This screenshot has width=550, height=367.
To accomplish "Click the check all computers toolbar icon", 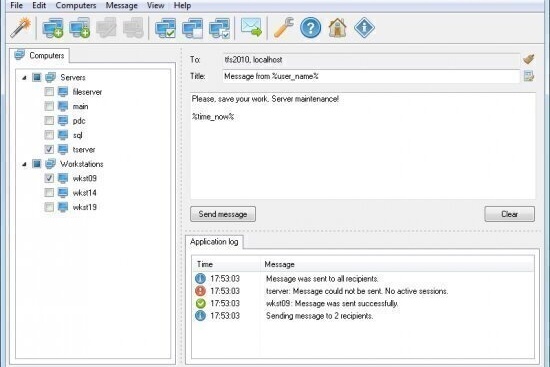I will click(165, 28).
